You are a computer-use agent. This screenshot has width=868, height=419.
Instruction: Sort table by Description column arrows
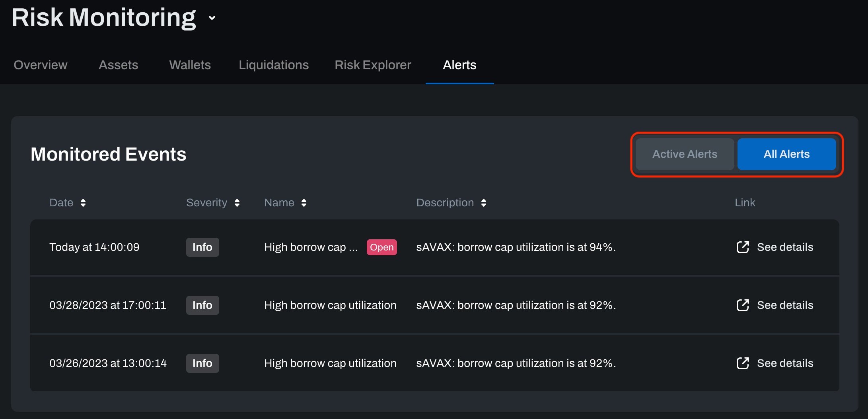pyautogui.click(x=484, y=203)
